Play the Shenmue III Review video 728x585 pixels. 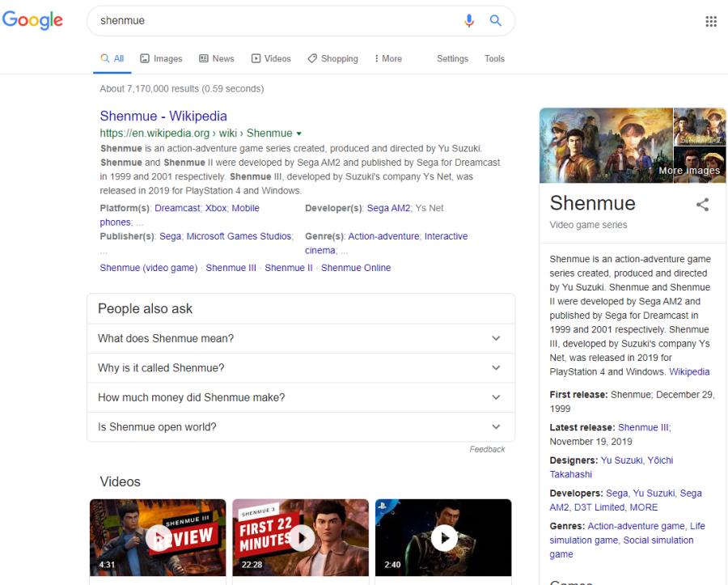(158, 537)
